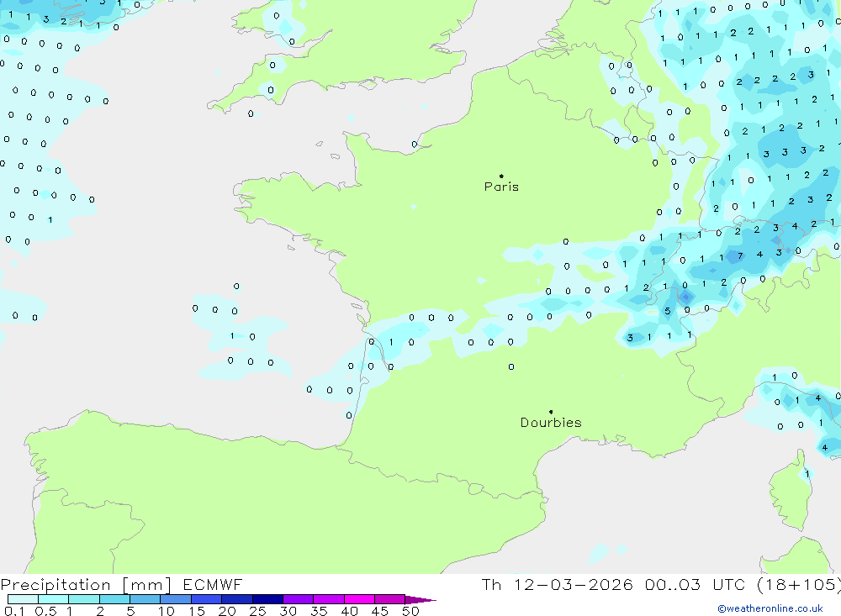Click the ECMWF model label
Viewport: 841px width, 616px height.
coord(212,585)
